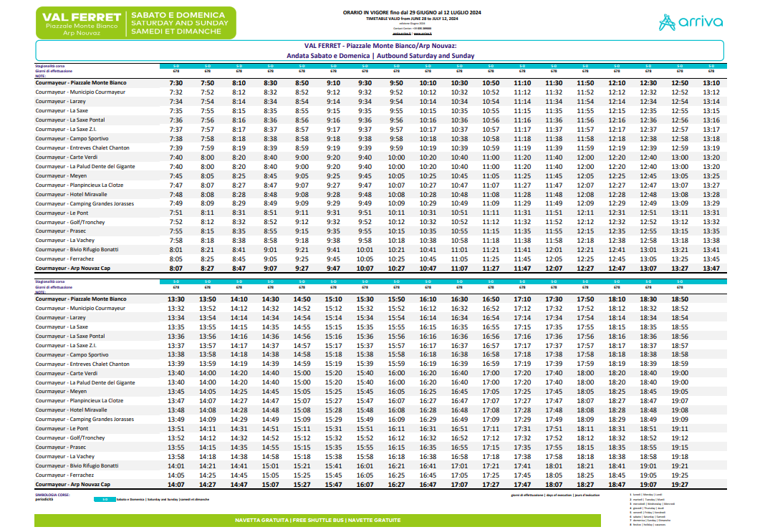Select Courmayeur - Arp Nouvaz Cap in the lower table

tap(73, 484)
